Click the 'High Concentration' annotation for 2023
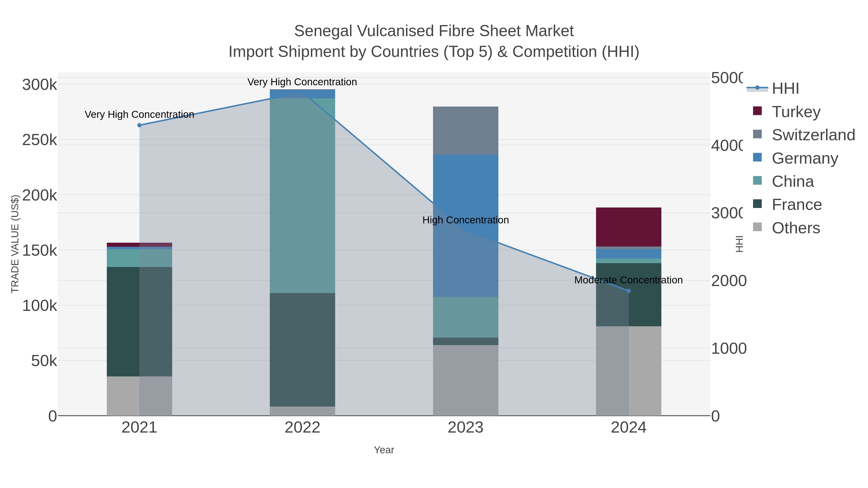 (466, 220)
